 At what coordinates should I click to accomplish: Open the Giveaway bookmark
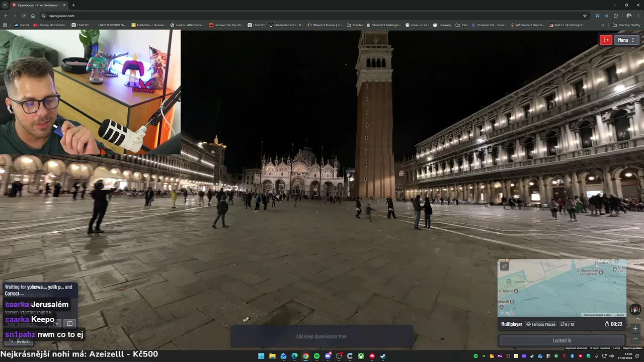tap(442, 25)
